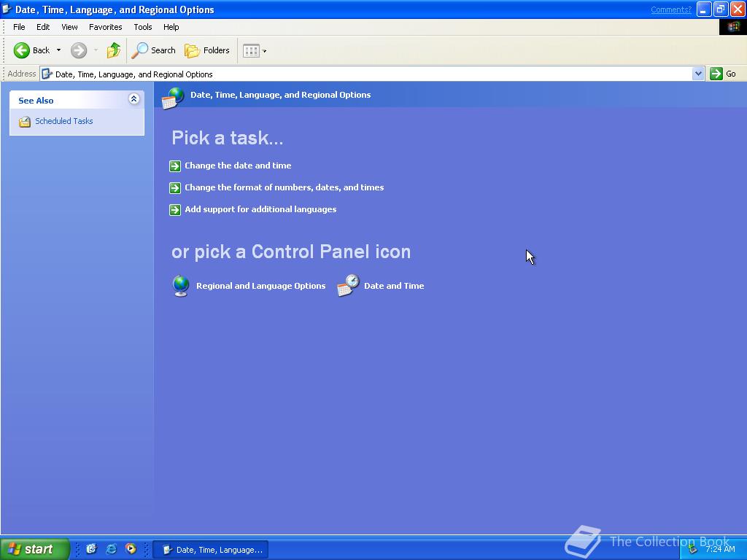The height and width of the screenshot is (560, 747).
Task: Click arrow icon beside Change the format of numbers
Action: click(x=175, y=188)
